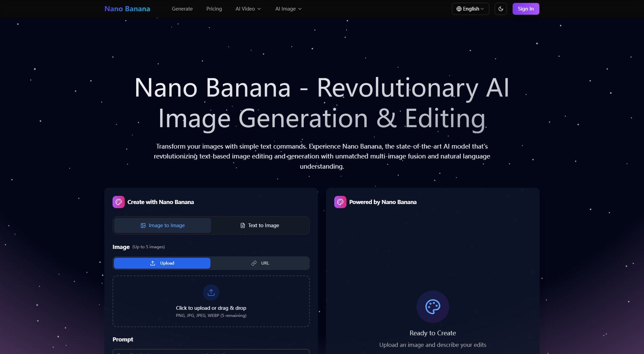The height and width of the screenshot is (354, 644).
Task: Go to the Generate page
Action: 182,9
